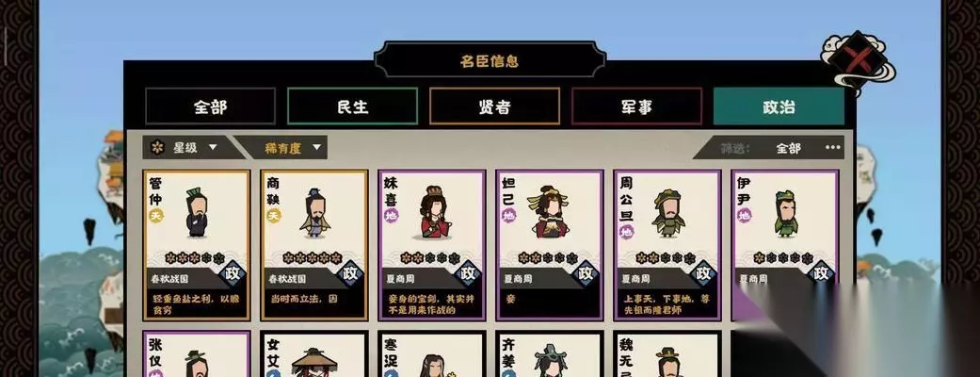Click the 政 diamond icon on 商鞅 card

(350, 273)
